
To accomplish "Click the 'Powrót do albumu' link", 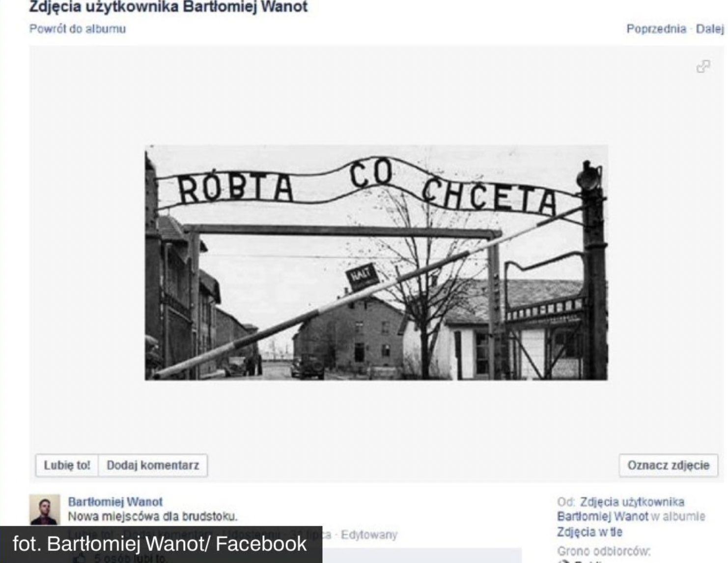I will pyautogui.click(x=78, y=28).
